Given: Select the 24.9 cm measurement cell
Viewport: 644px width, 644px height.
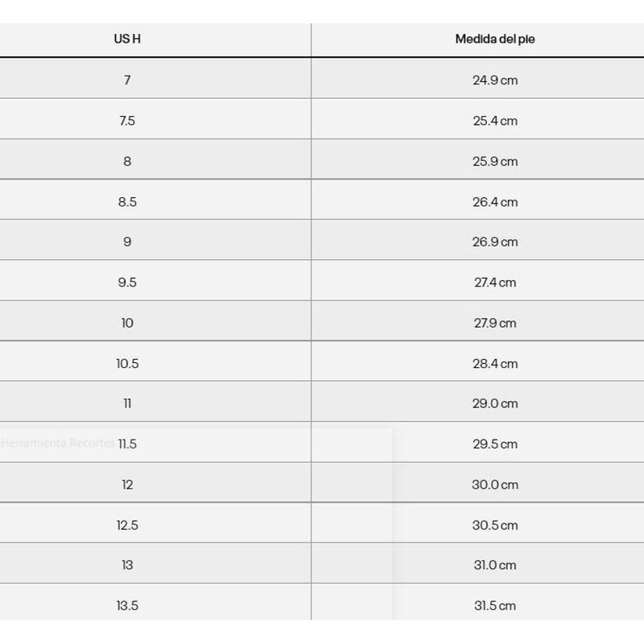Looking at the screenshot, I should [495, 80].
